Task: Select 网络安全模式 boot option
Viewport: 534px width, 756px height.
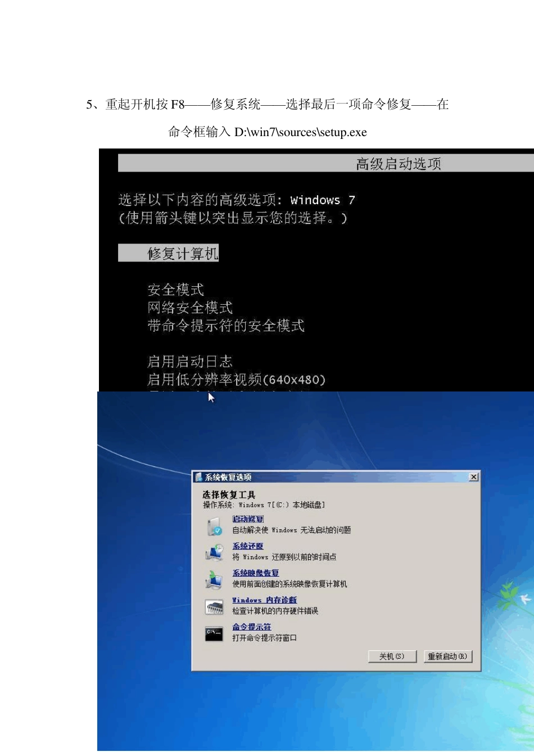Action: pos(190,308)
